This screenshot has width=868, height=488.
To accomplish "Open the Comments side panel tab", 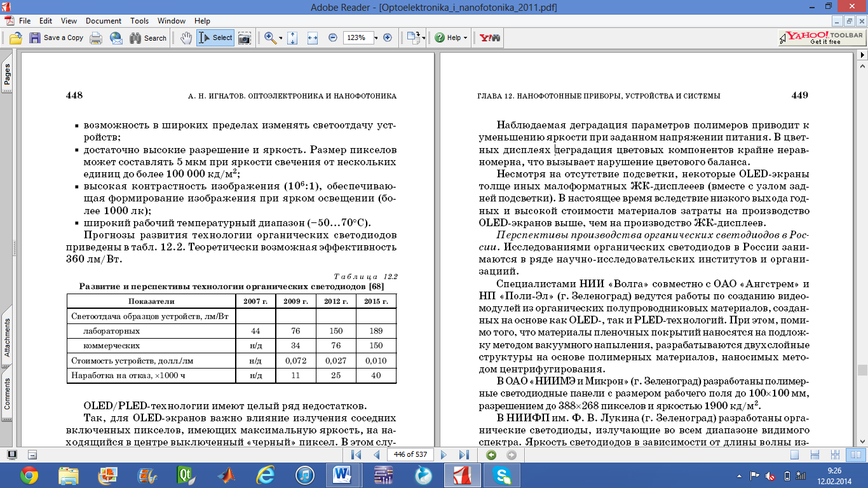I will tap(7, 393).
